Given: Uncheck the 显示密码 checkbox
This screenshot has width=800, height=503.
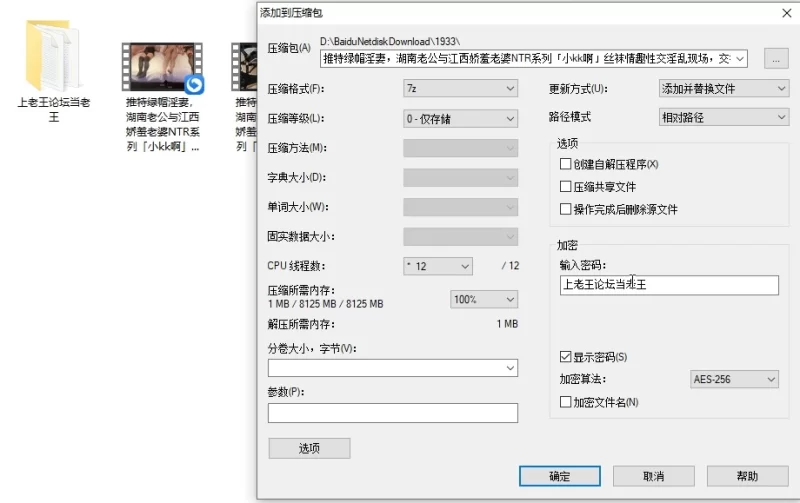Looking at the screenshot, I should [x=565, y=357].
